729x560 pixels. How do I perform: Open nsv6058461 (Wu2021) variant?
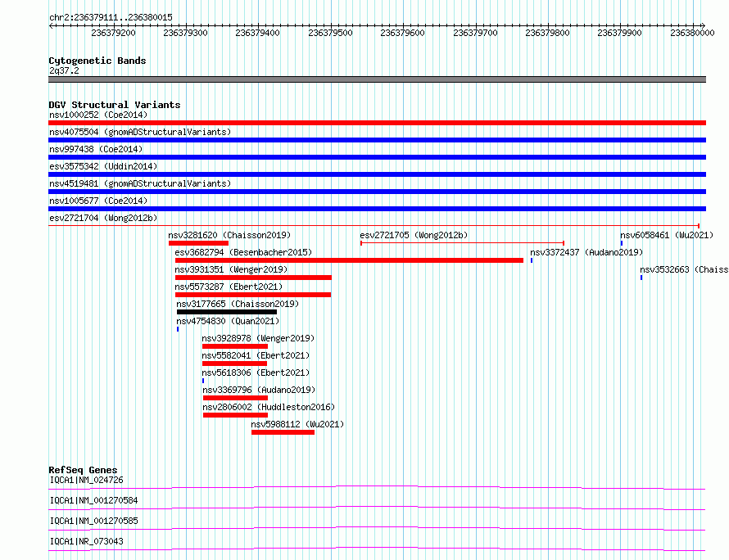click(x=667, y=235)
